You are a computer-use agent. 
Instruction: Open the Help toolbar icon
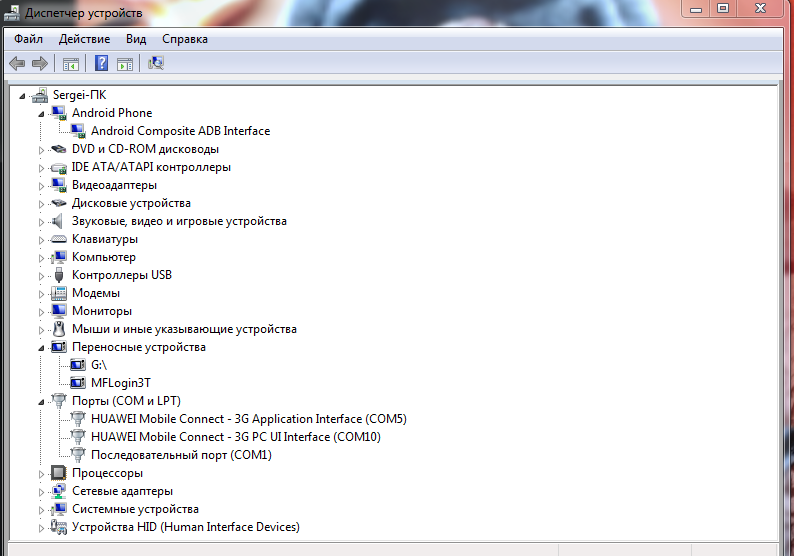click(x=101, y=63)
